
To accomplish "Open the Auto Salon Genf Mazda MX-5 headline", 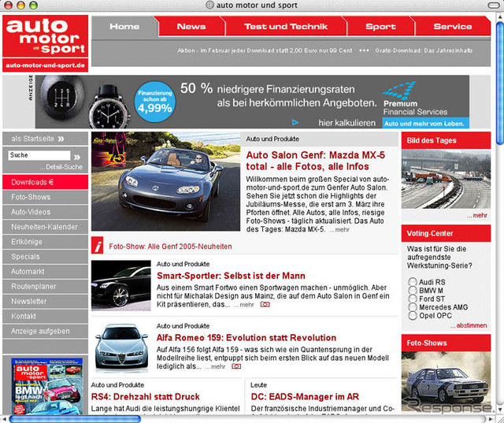I will pos(315,161).
